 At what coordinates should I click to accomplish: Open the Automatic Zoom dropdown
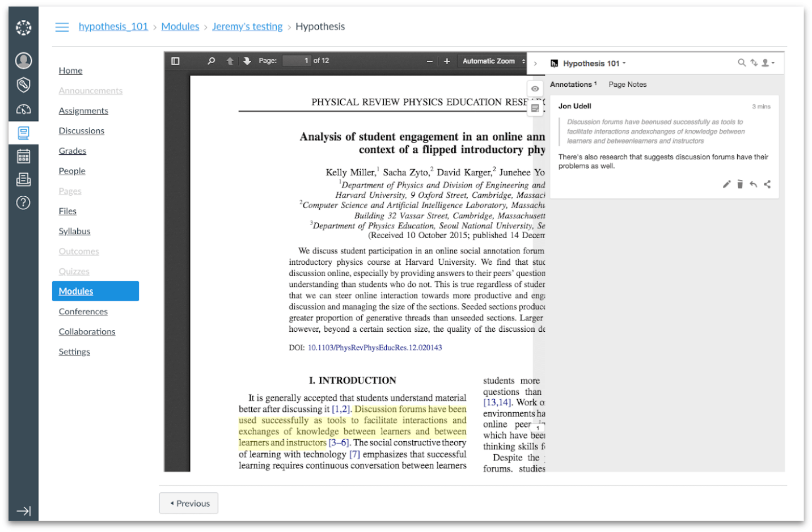point(492,61)
